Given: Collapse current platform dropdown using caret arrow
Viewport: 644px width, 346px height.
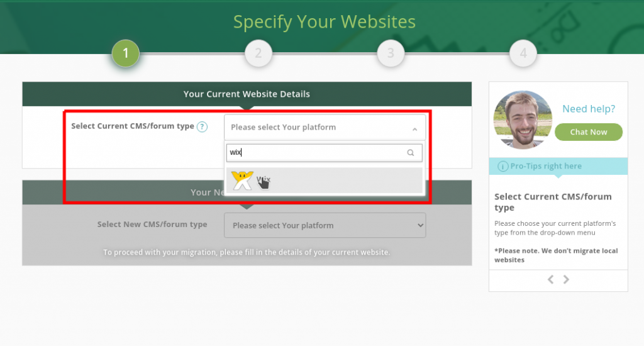Looking at the screenshot, I should [x=414, y=128].
